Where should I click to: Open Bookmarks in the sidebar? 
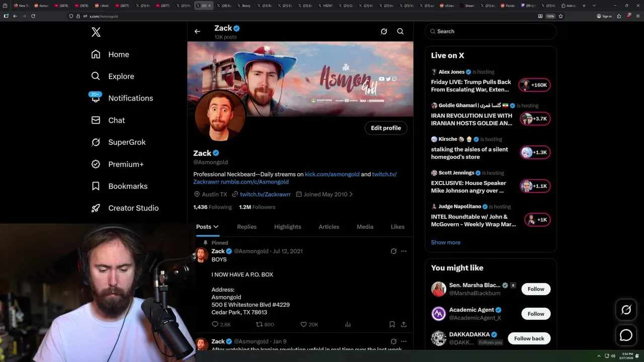119,186
